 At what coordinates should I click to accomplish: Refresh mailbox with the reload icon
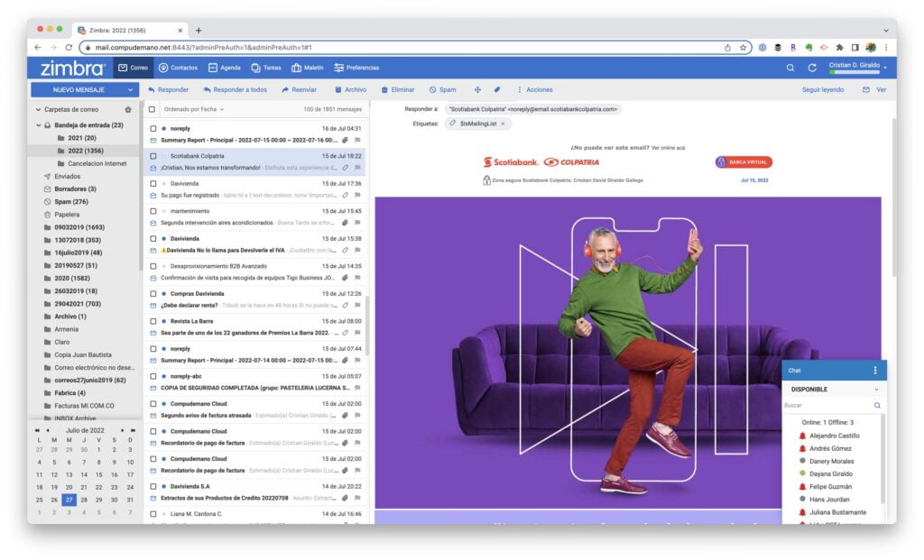pyautogui.click(x=811, y=68)
